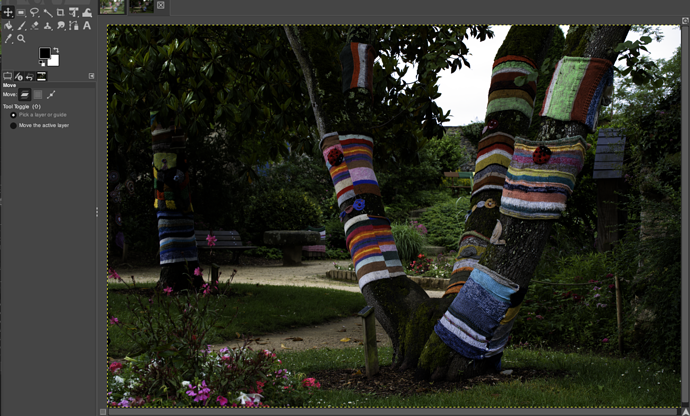Image resolution: width=690 pixels, height=416 pixels.
Task: Select the Color Picker eyedropper tool
Action: 8,39
